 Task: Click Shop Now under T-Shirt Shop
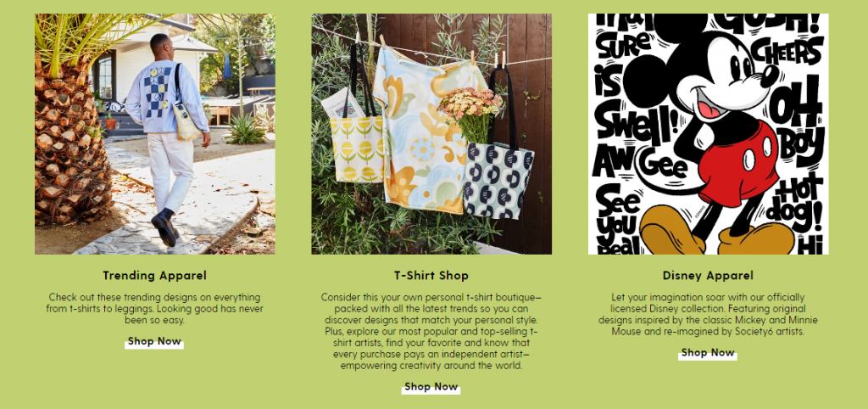pyautogui.click(x=431, y=387)
